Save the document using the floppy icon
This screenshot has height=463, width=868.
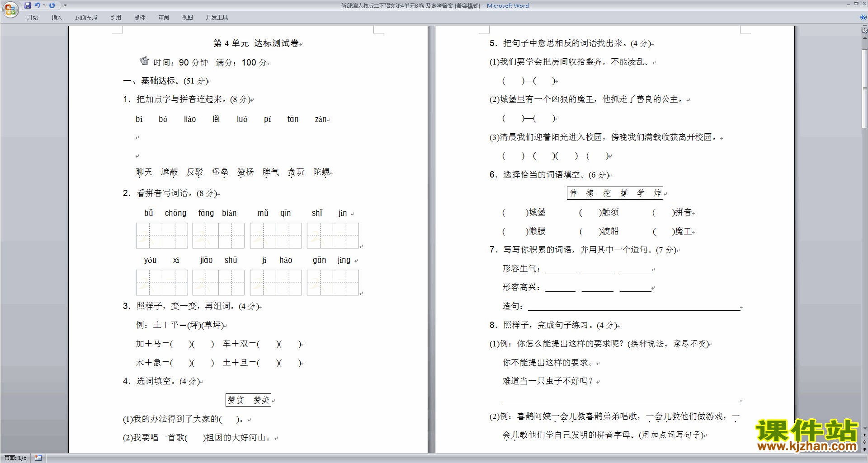[28, 5]
